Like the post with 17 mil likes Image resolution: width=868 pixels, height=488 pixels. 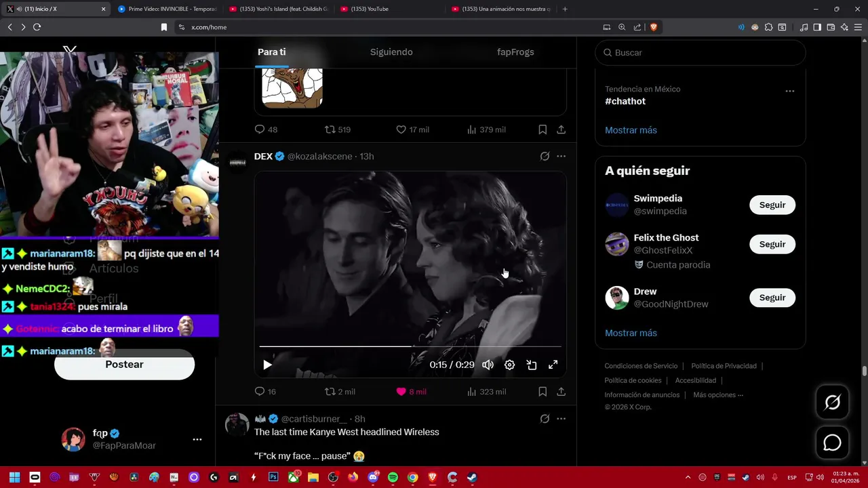412,129
